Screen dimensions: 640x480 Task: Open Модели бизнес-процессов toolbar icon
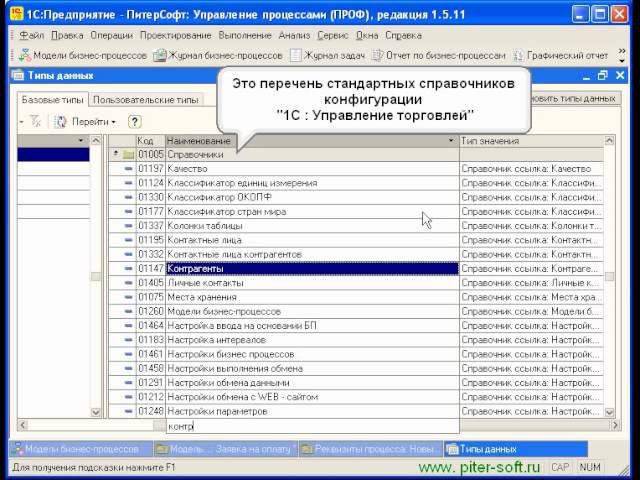(24, 55)
